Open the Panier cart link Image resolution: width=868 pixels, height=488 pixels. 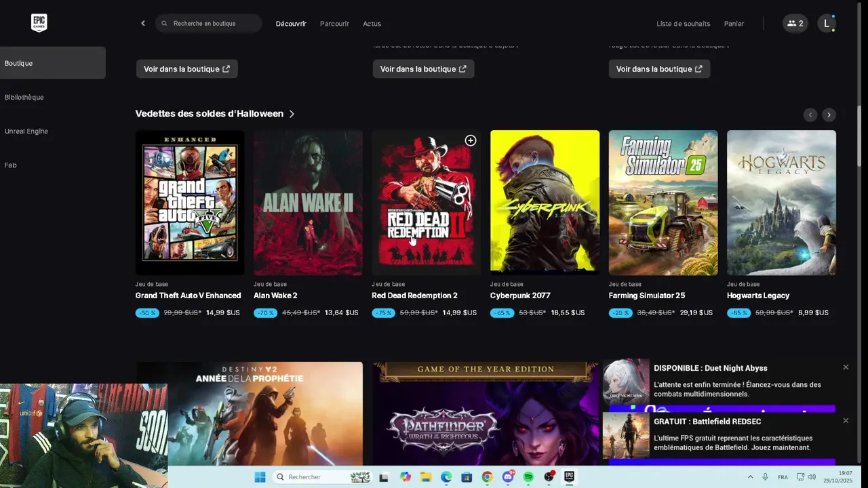tap(734, 24)
